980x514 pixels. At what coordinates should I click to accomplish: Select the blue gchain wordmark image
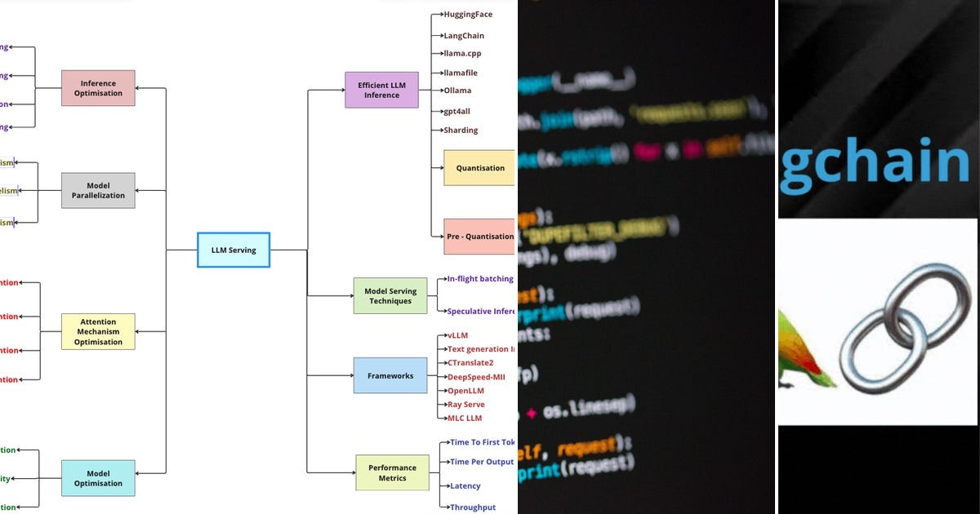878,162
